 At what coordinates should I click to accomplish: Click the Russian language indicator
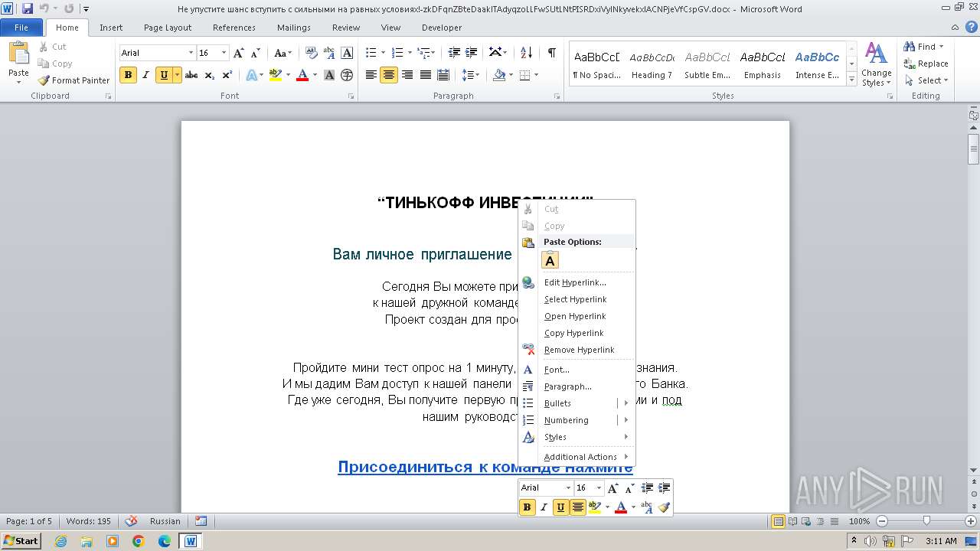click(x=165, y=521)
